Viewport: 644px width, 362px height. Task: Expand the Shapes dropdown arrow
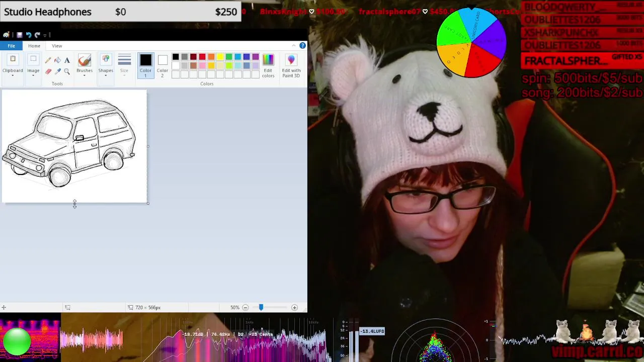tap(106, 76)
